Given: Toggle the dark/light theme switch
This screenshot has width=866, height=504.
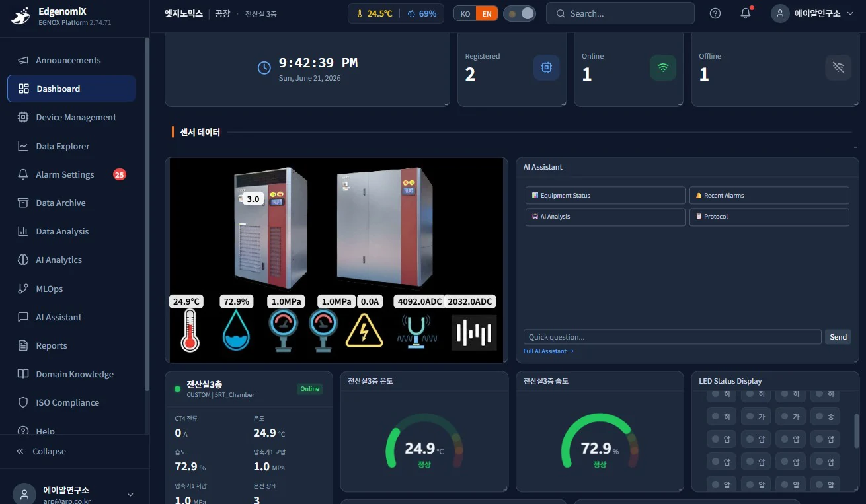Looking at the screenshot, I should [x=520, y=13].
